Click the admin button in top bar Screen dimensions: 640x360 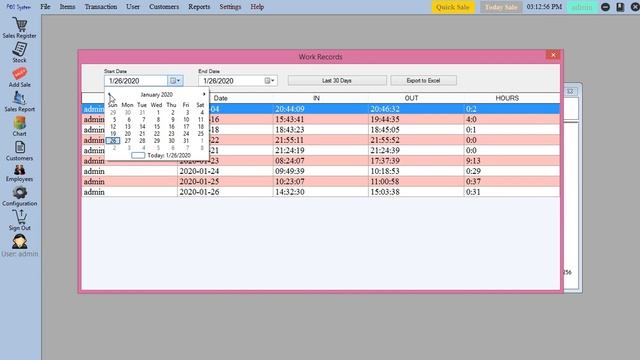(x=582, y=7)
